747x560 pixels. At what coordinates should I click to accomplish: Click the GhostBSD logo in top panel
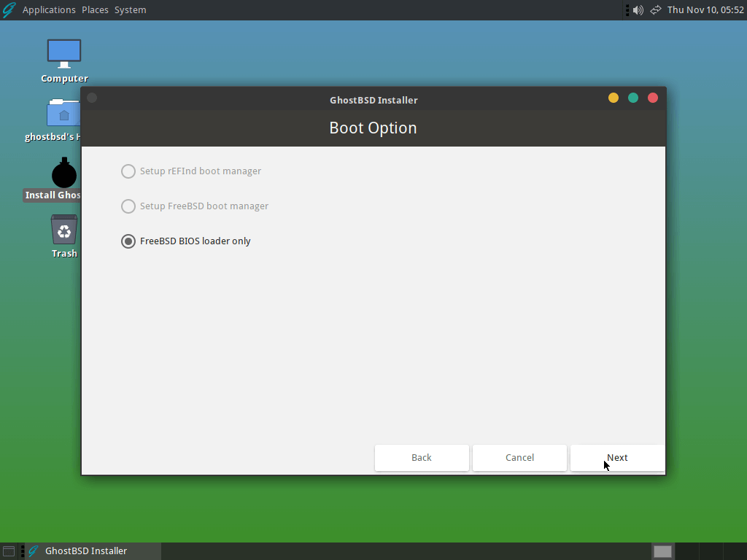click(x=9, y=10)
